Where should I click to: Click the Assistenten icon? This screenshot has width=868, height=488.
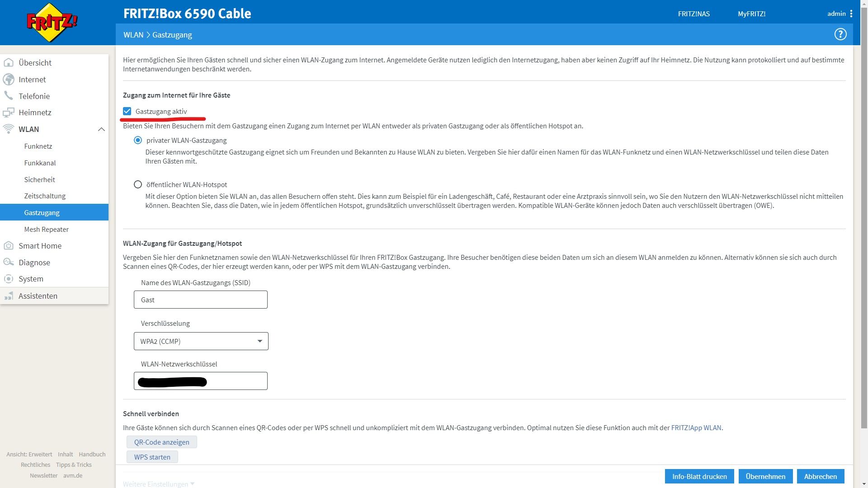click(9, 296)
